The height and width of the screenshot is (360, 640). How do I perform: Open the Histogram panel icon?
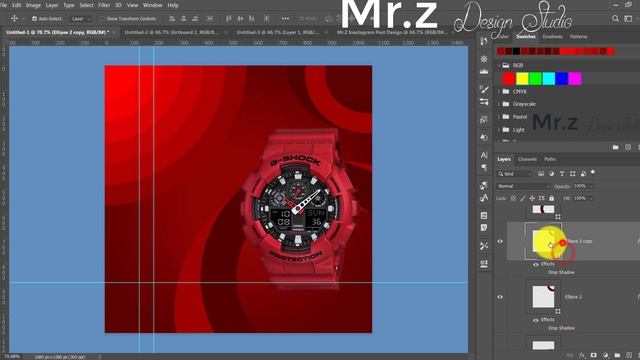(x=484, y=72)
